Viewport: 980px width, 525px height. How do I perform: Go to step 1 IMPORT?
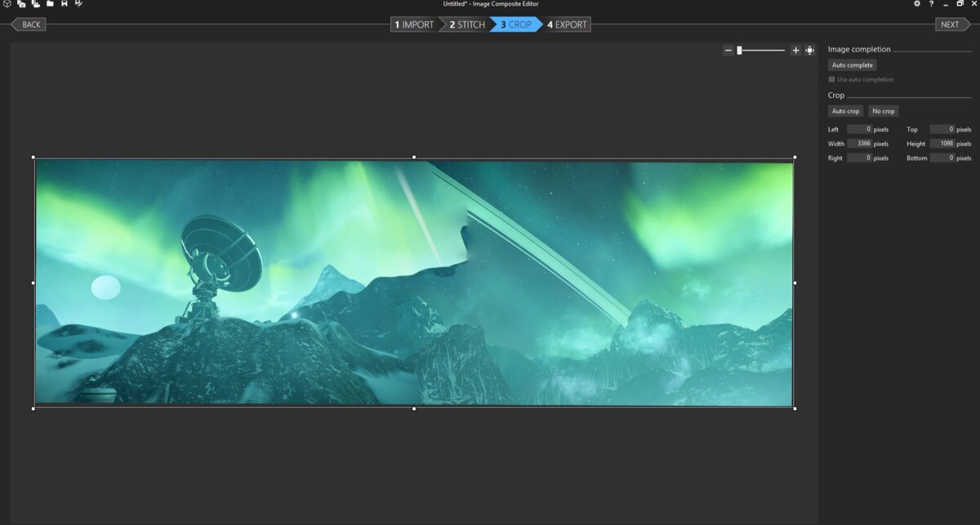[414, 24]
